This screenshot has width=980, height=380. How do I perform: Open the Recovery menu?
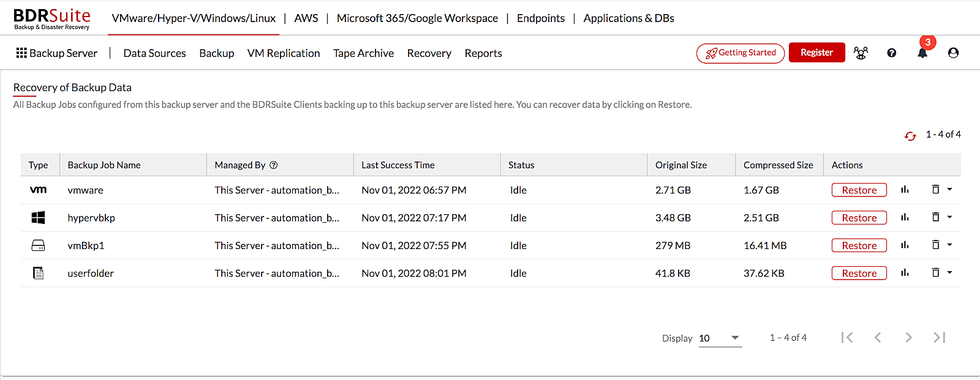[x=429, y=53]
